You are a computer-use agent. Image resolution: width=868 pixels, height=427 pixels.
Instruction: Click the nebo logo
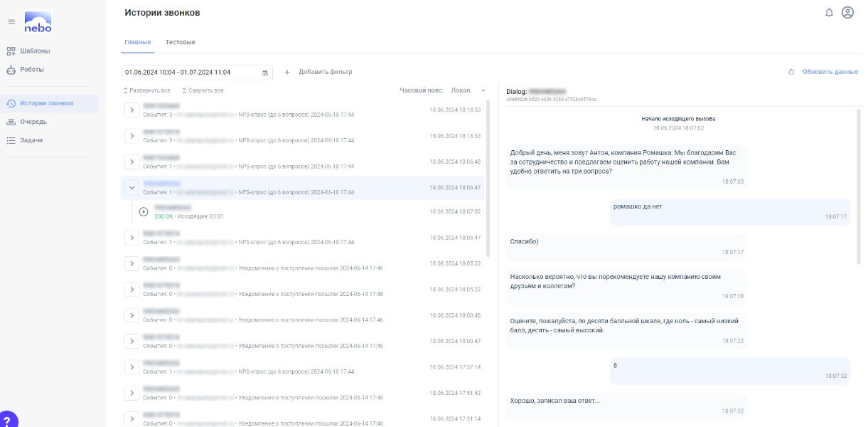point(38,21)
